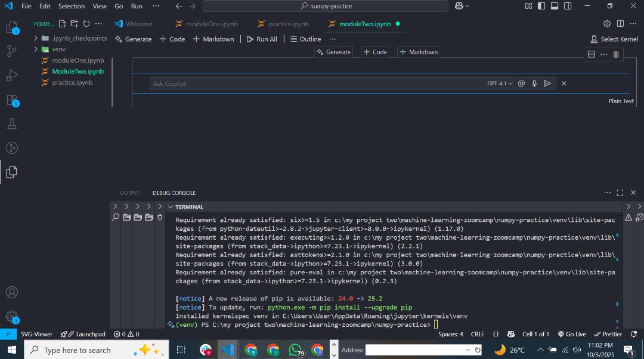
Task: Send the Copilot prompt
Action: coord(547,83)
